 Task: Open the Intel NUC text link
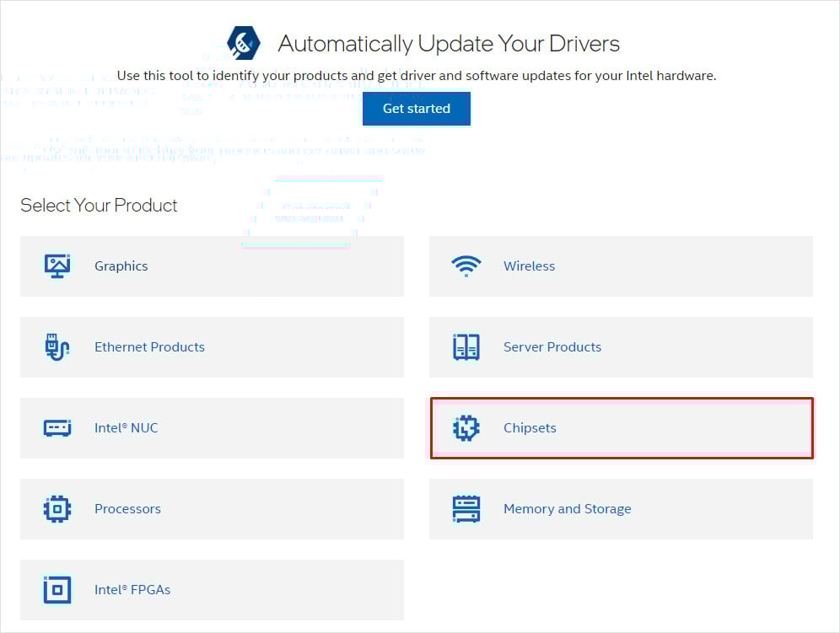pos(126,428)
